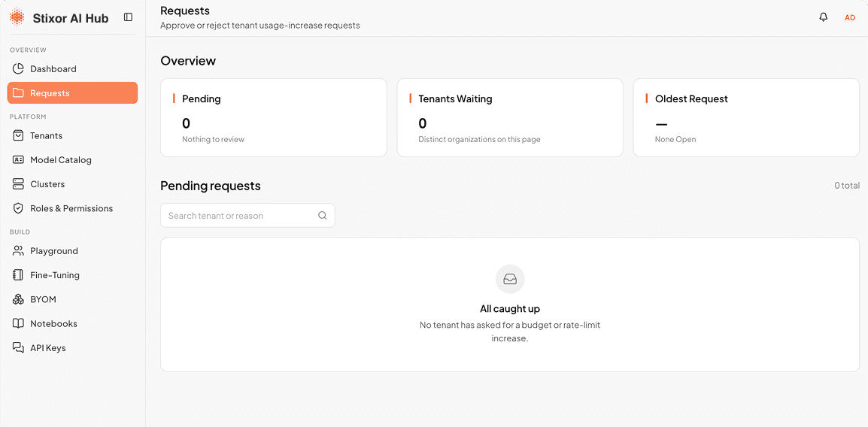Open Roles & Permissions
Screen dimensions: 868x427
pos(72,208)
